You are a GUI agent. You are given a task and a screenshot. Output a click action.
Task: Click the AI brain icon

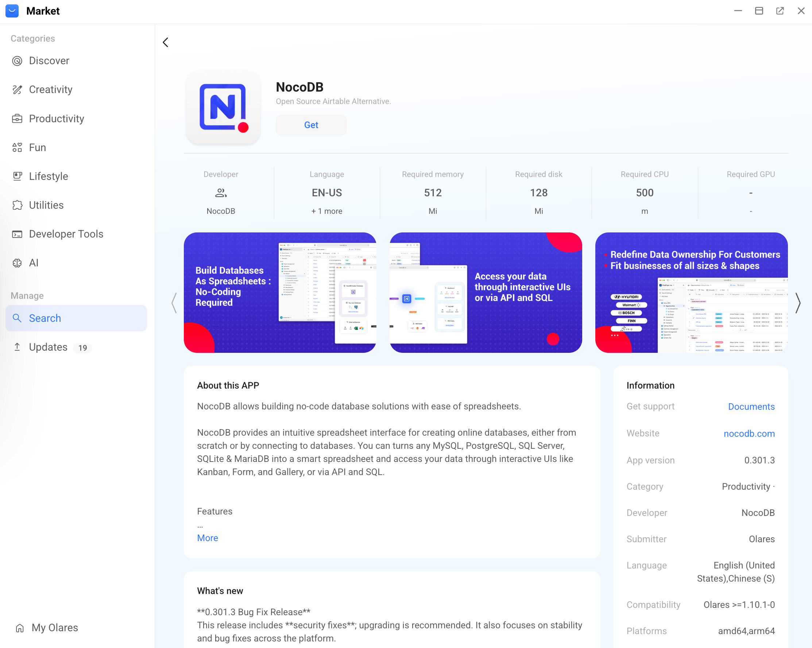point(17,263)
